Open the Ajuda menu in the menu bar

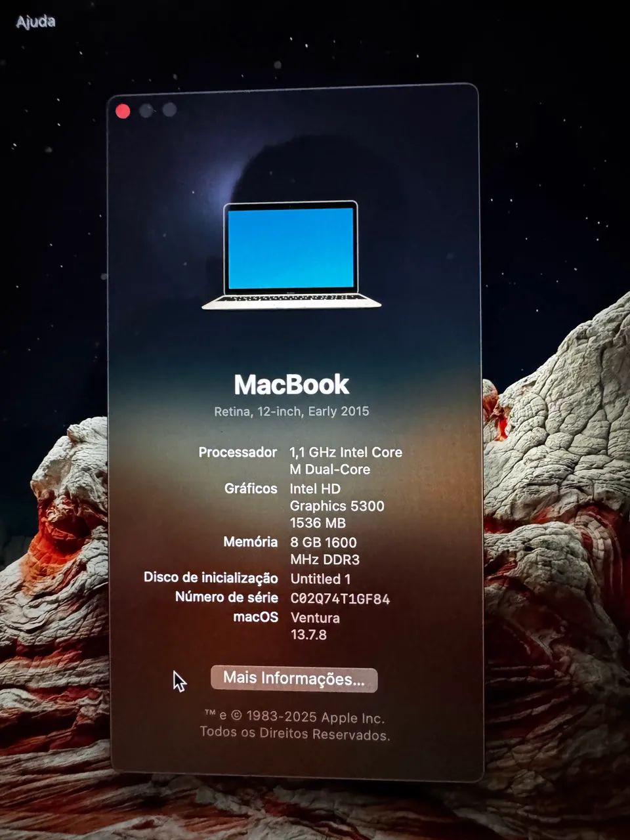tap(35, 21)
